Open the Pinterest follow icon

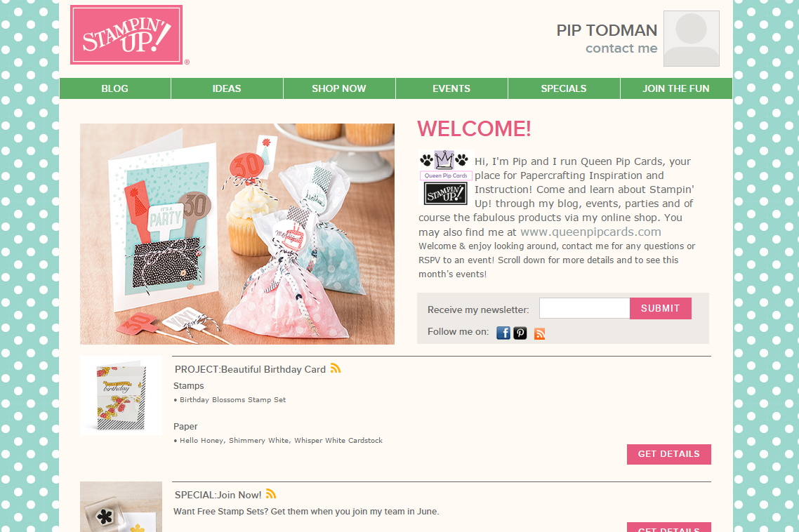(520, 333)
